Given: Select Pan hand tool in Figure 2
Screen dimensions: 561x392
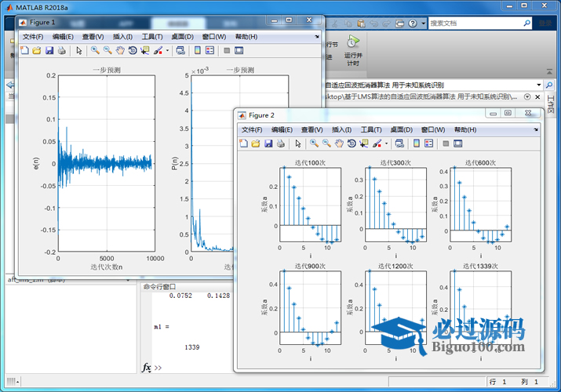Looking at the screenshot, I should pyautogui.click(x=339, y=143).
